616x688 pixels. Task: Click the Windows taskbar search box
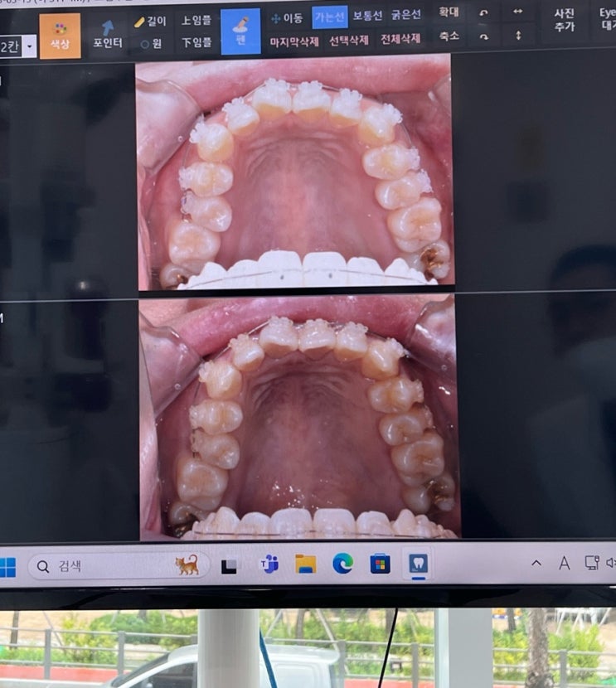point(116,566)
